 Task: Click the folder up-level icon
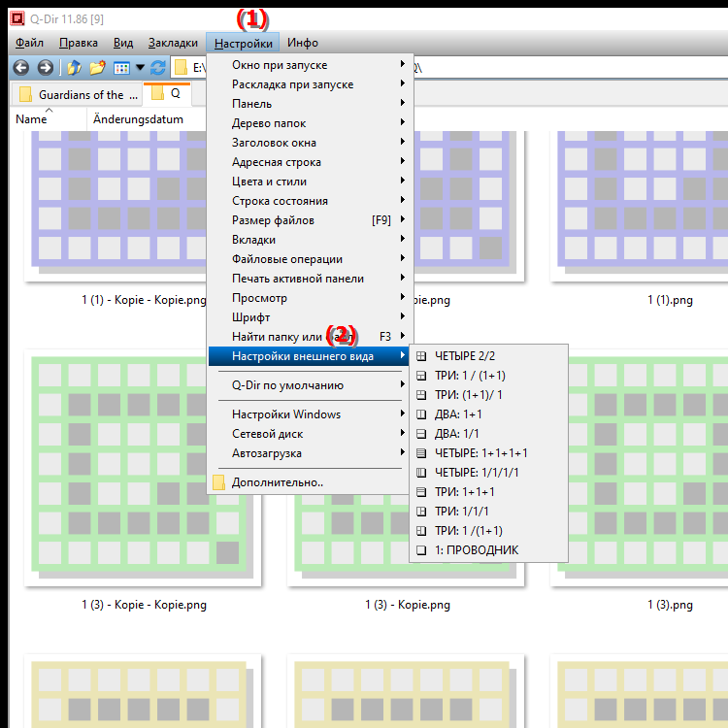coord(75,68)
